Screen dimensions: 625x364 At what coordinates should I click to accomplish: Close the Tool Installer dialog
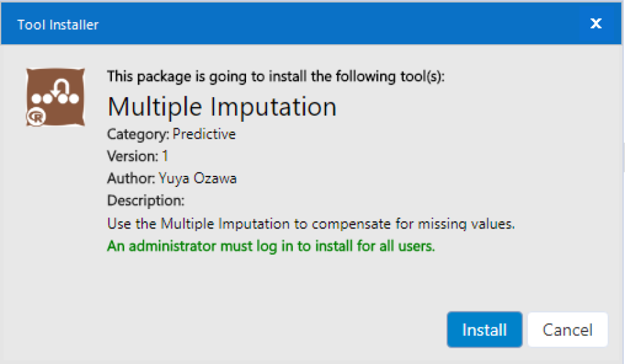596,24
